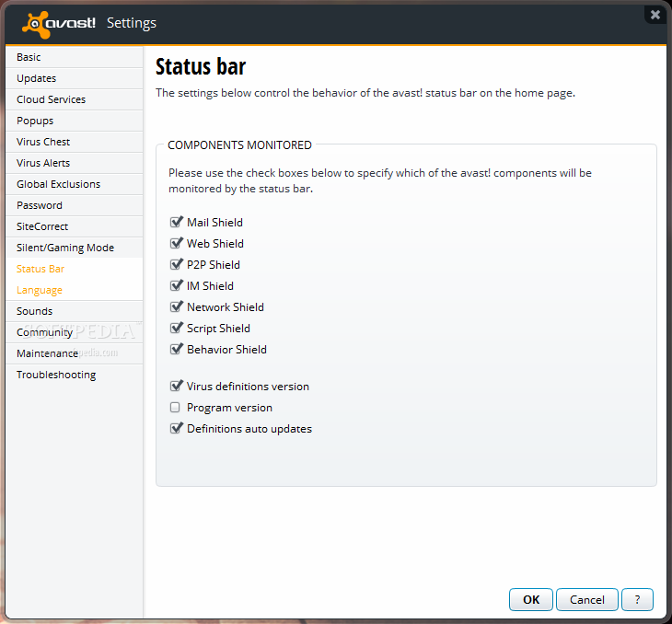Select the Popups section
Screen dimensions: 672x624
click(75, 121)
